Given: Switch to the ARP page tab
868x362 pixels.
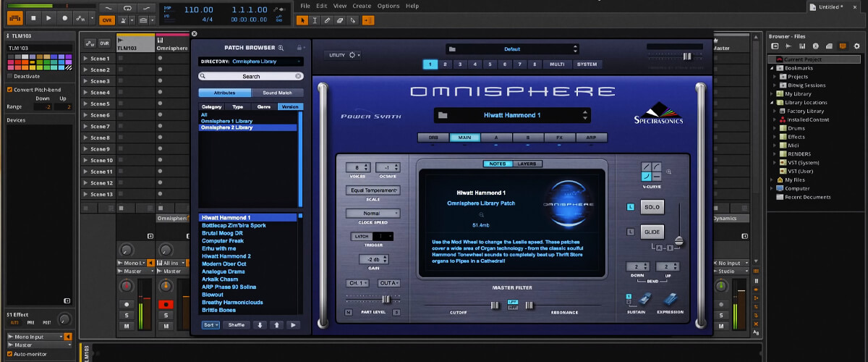Looking at the screenshot, I should pyautogui.click(x=591, y=137).
